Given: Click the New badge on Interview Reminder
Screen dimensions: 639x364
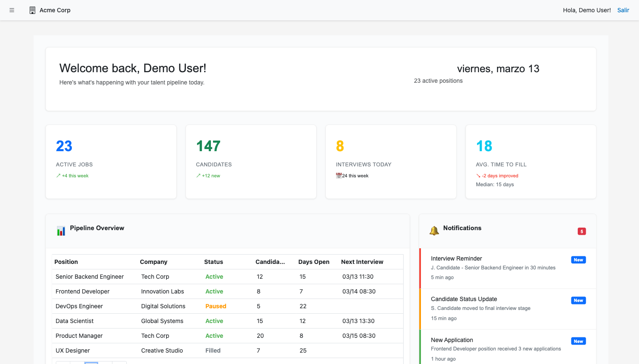Looking at the screenshot, I should coord(578,260).
